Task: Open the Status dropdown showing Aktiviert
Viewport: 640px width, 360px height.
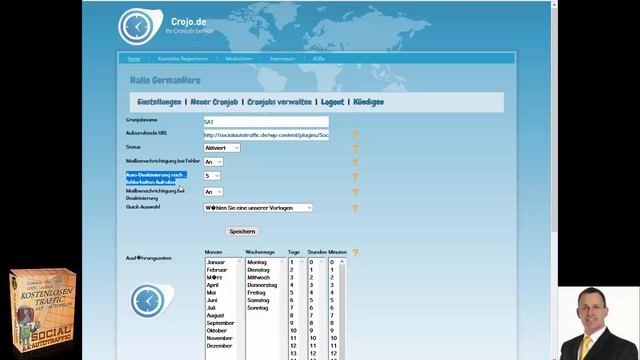Action: pos(222,148)
